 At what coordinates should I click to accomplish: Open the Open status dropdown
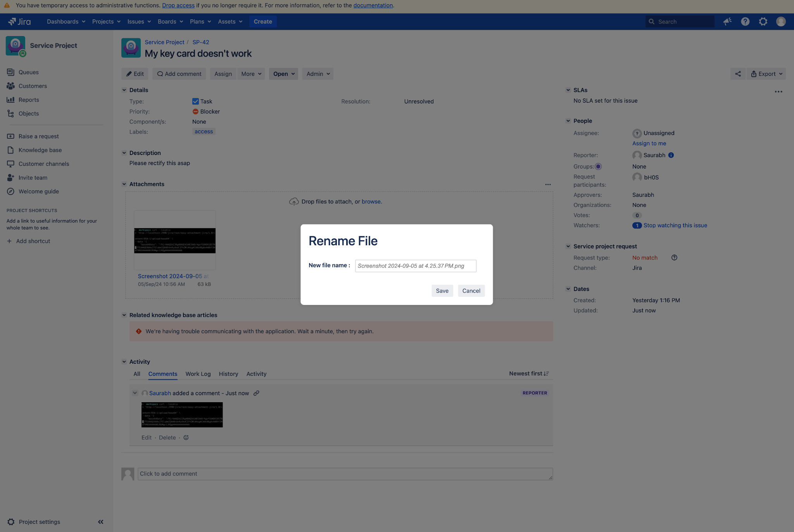coord(283,74)
